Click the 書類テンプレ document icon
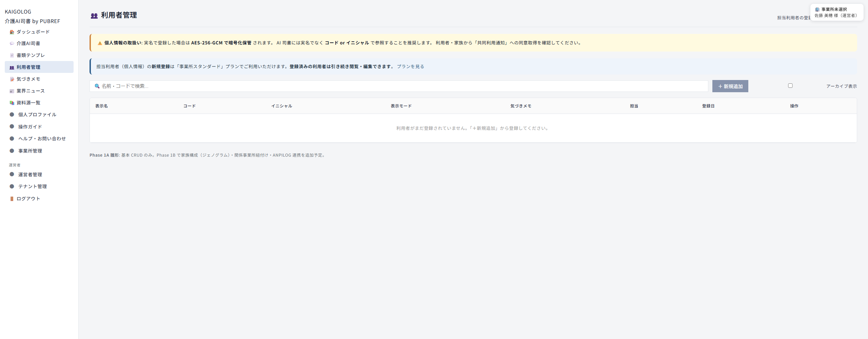 12,55
